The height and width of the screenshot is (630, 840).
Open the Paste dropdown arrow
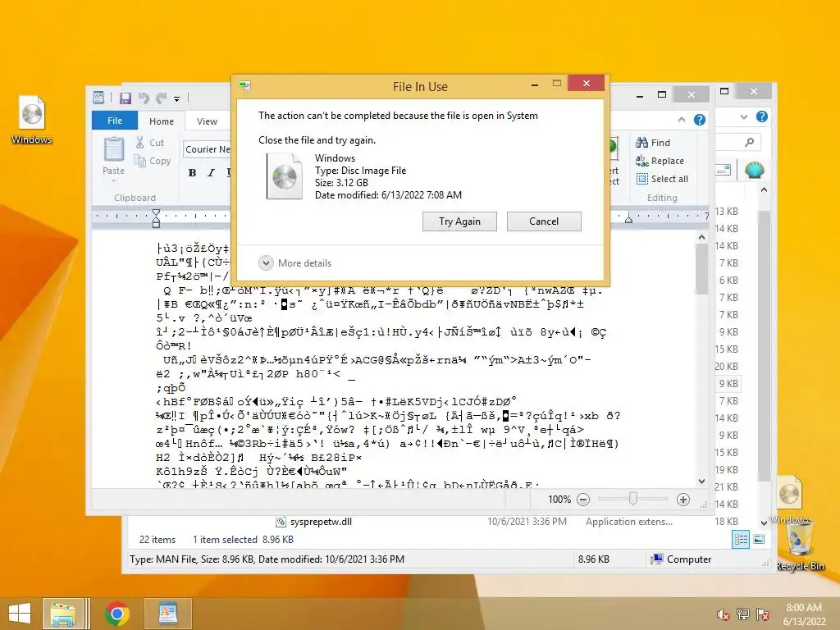[x=113, y=180]
